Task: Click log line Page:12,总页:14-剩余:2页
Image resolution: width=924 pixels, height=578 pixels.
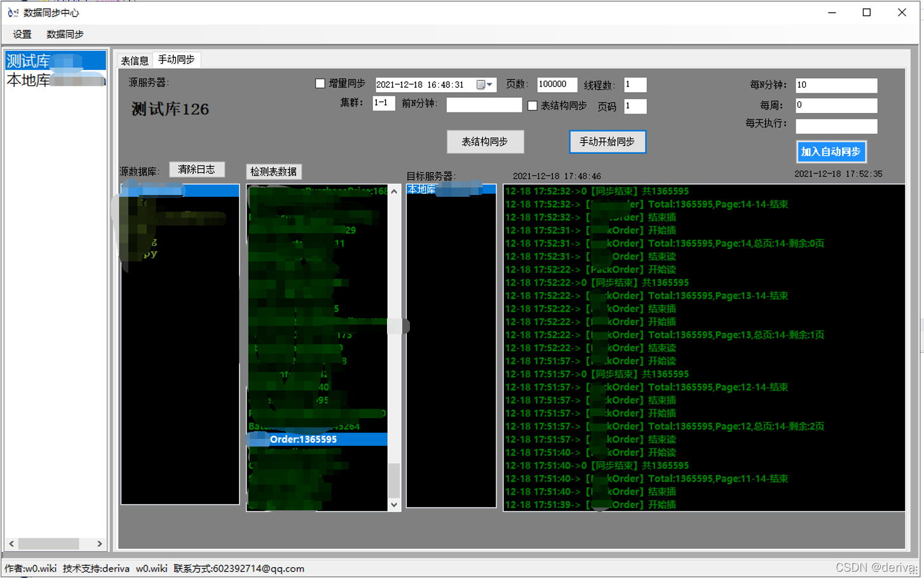Action: click(664, 426)
